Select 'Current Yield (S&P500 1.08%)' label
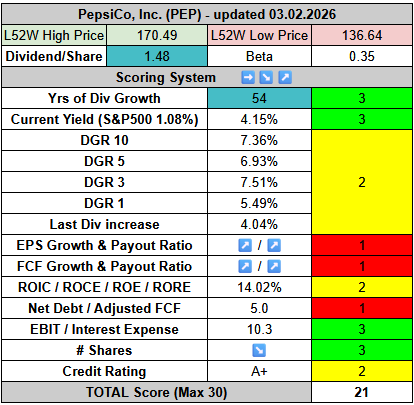This screenshot has height=405, width=414. 104,119
